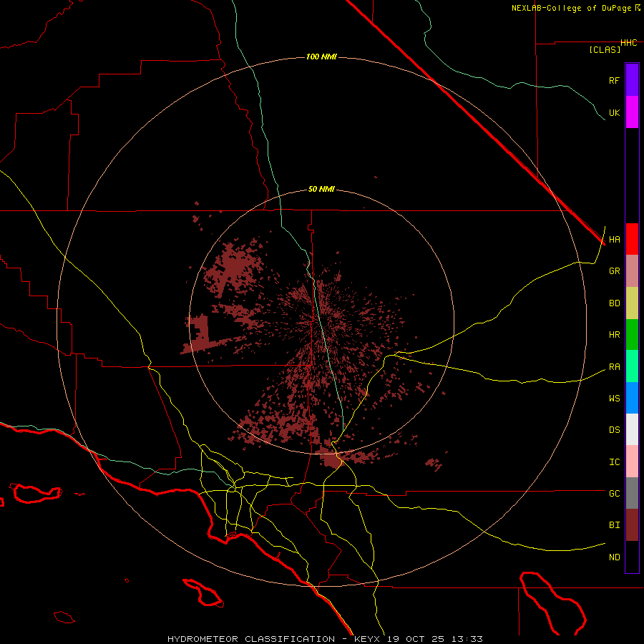Select the BD yellow legend swatch

tap(632, 303)
